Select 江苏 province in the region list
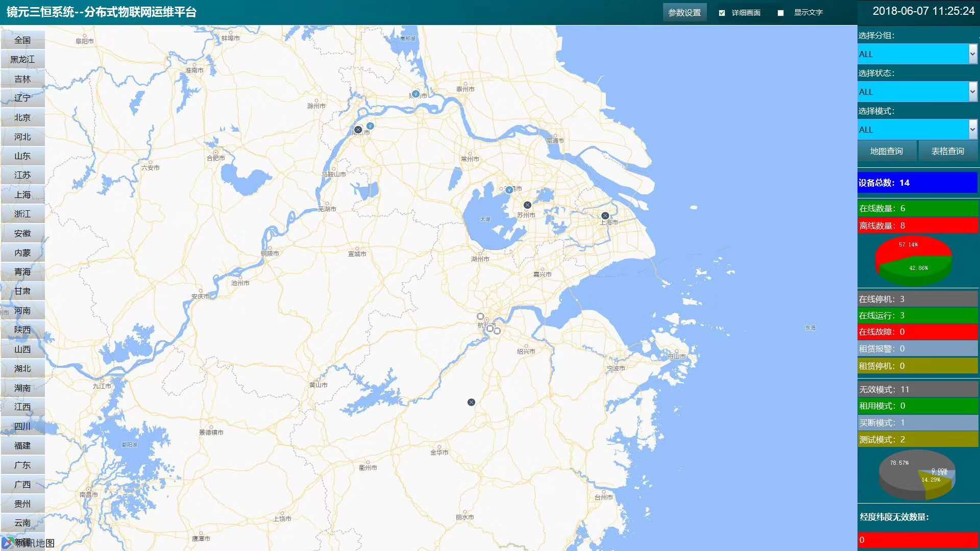The width and height of the screenshot is (980, 551). tap(22, 175)
